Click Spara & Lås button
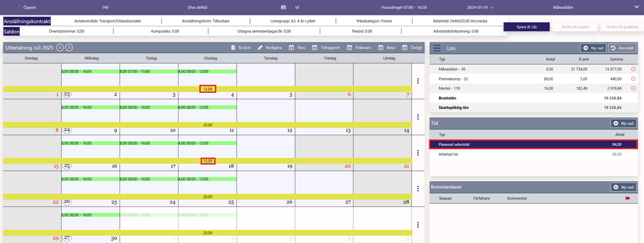The height and width of the screenshot is (243, 644). coord(527,26)
